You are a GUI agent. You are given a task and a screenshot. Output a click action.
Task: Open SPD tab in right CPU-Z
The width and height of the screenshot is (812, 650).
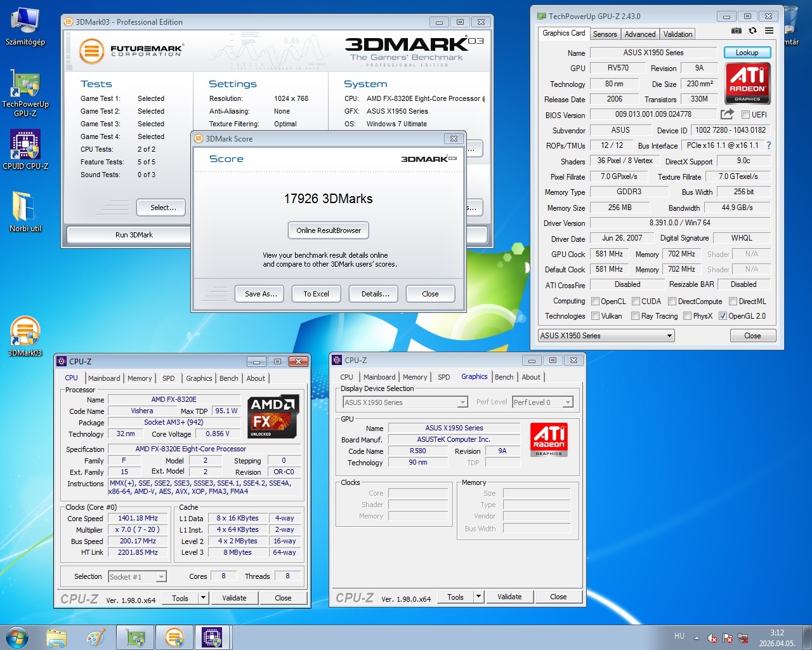tap(444, 377)
